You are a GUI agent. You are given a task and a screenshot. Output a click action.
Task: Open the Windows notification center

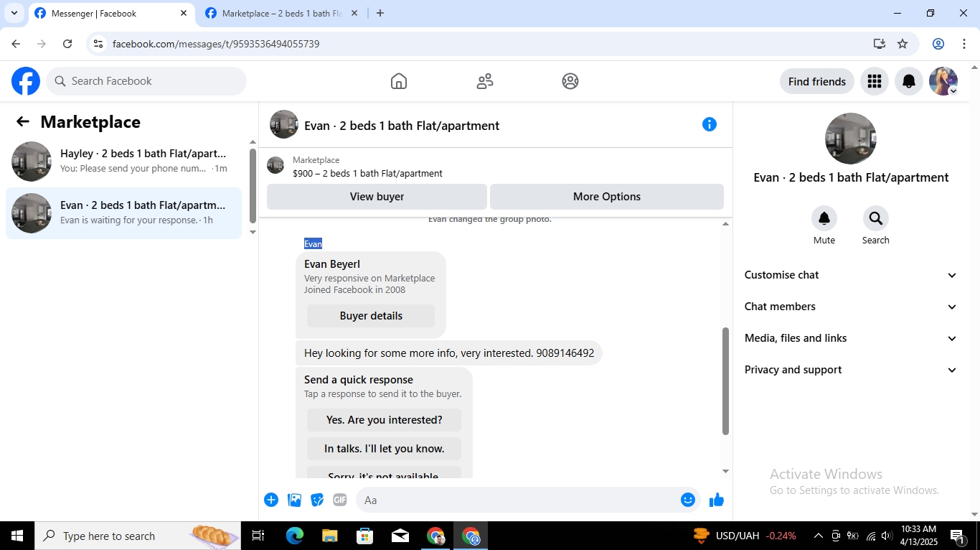[x=957, y=536]
